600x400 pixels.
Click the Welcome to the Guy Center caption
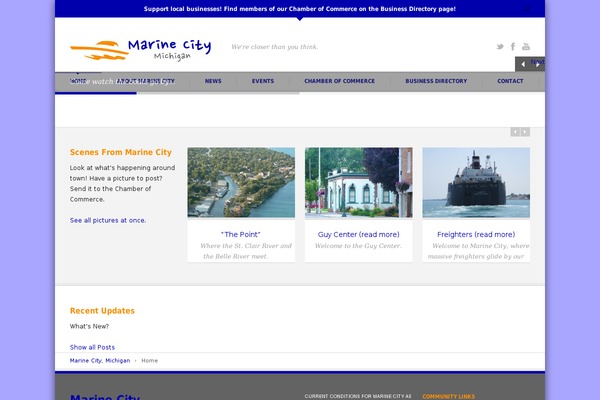[x=358, y=246]
